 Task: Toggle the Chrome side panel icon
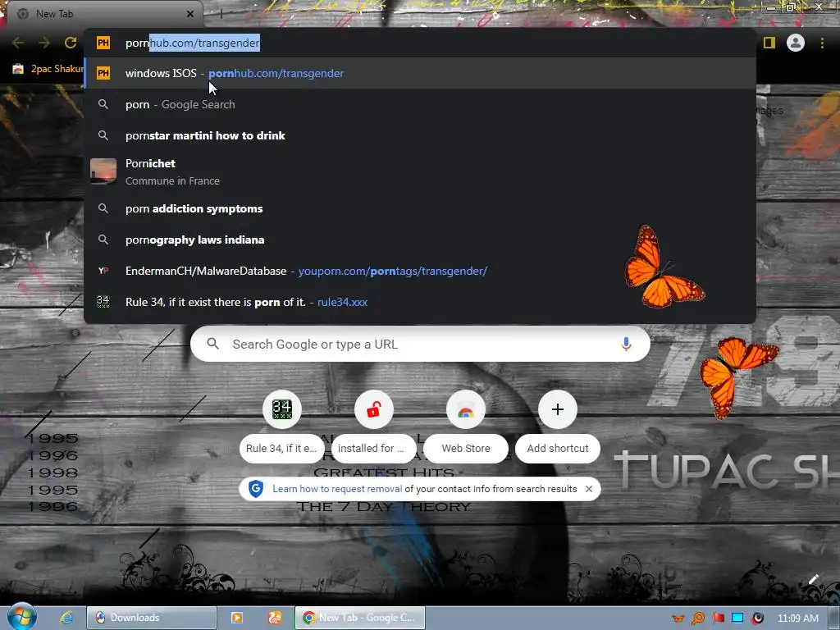click(x=769, y=43)
